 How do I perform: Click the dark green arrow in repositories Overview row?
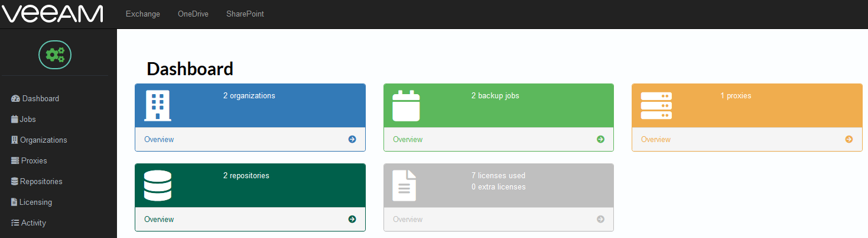tap(352, 219)
